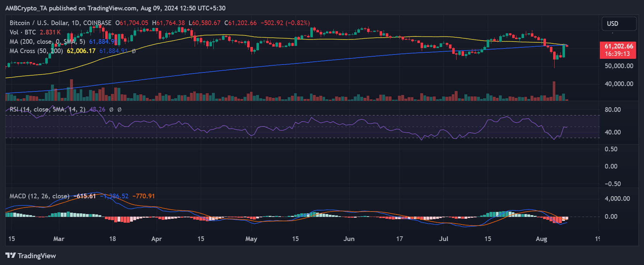Click the close price value C61,202.66
This screenshot has height=265, width=644.
point(241,23)
